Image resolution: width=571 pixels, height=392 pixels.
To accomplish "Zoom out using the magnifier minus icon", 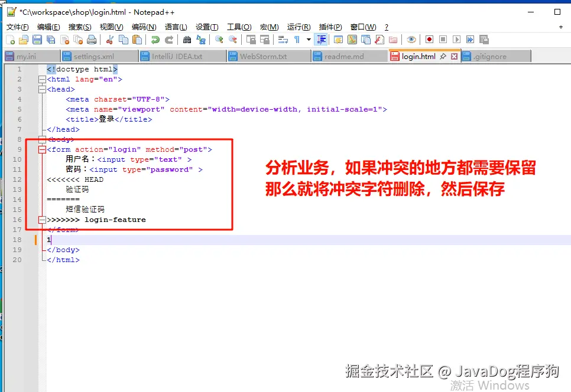I will point(233,40).
